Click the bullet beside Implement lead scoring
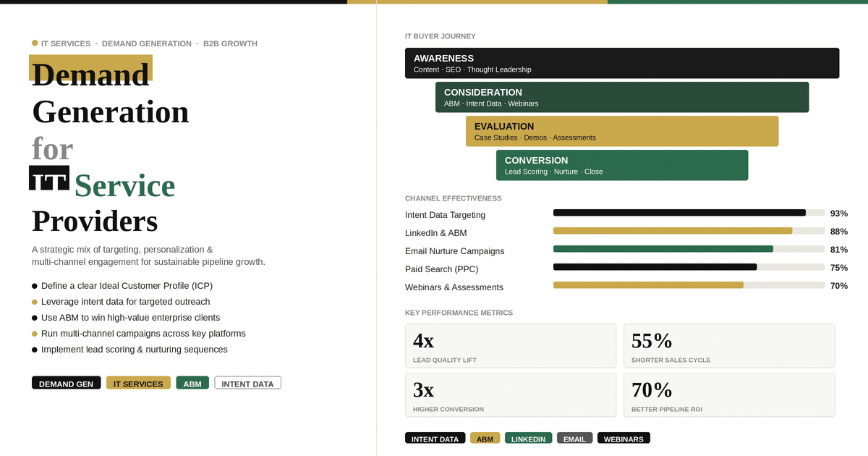The image size is (868, 456). 35,350
